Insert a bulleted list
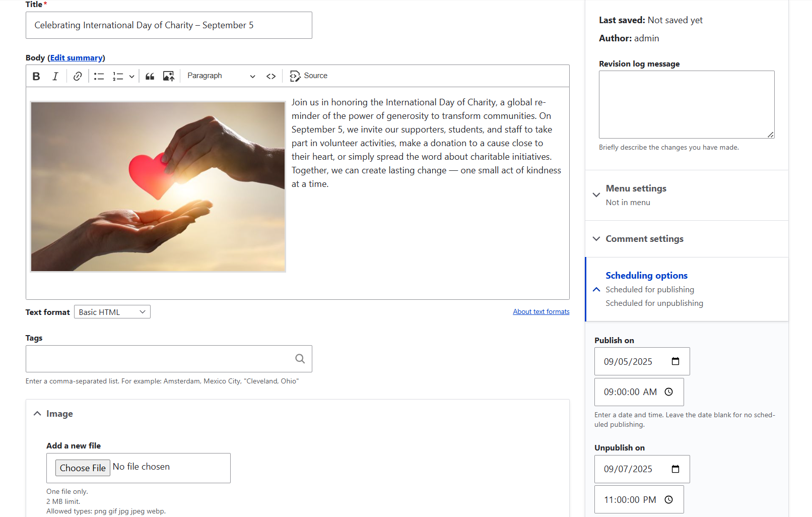 pos(99,76)
